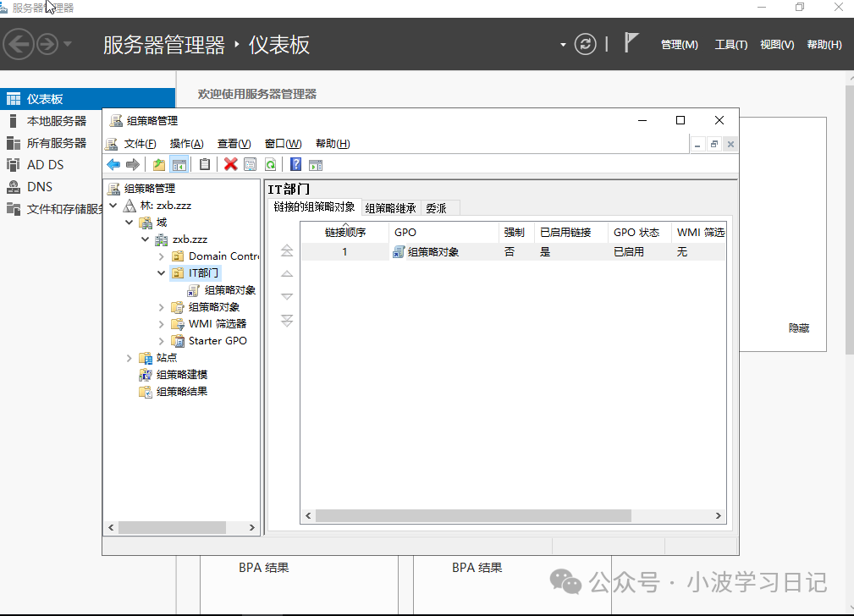
Task: Click the refresh toolbar icon
Action: tap(271, 164)
